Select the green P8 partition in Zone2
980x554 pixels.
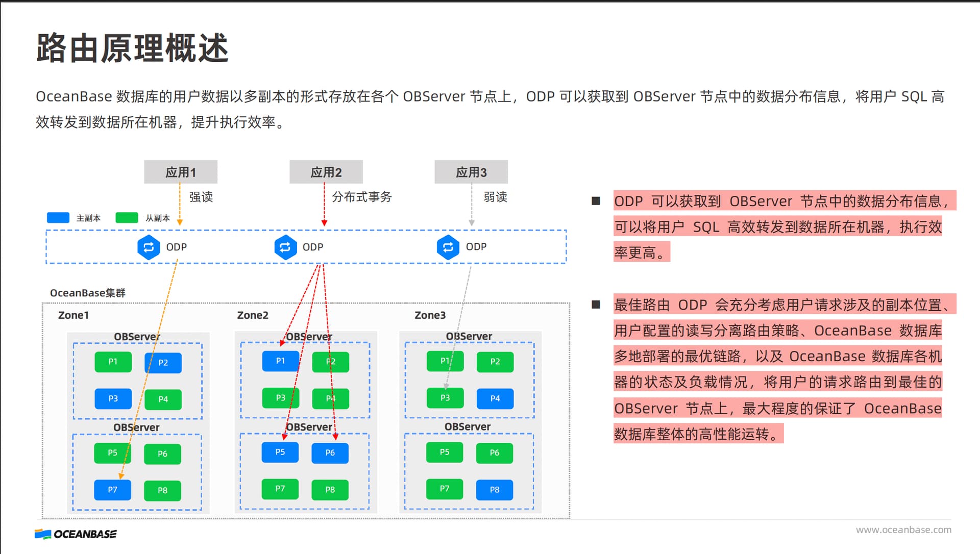[330, 490]
